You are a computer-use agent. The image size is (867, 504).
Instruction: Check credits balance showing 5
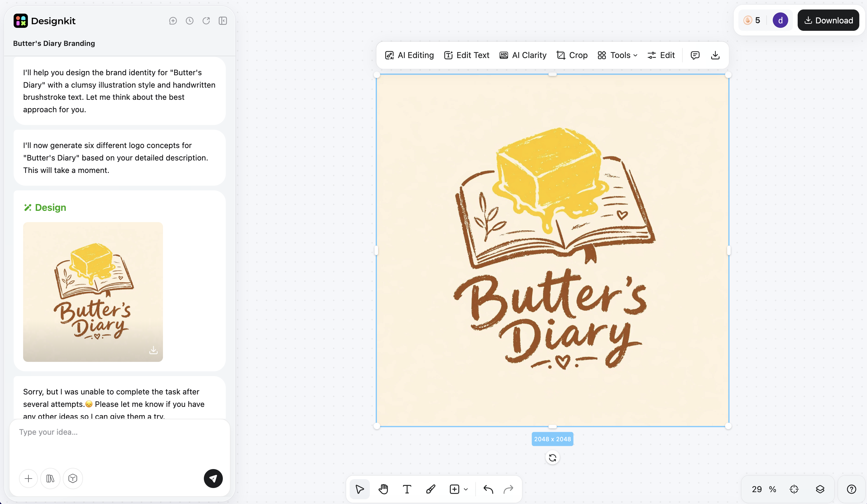(752, 20)
